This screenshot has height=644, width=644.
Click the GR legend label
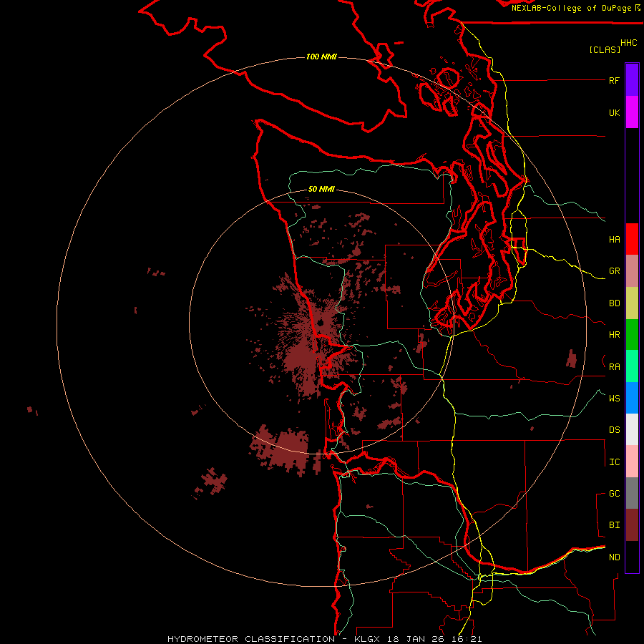tap(614, 271)
